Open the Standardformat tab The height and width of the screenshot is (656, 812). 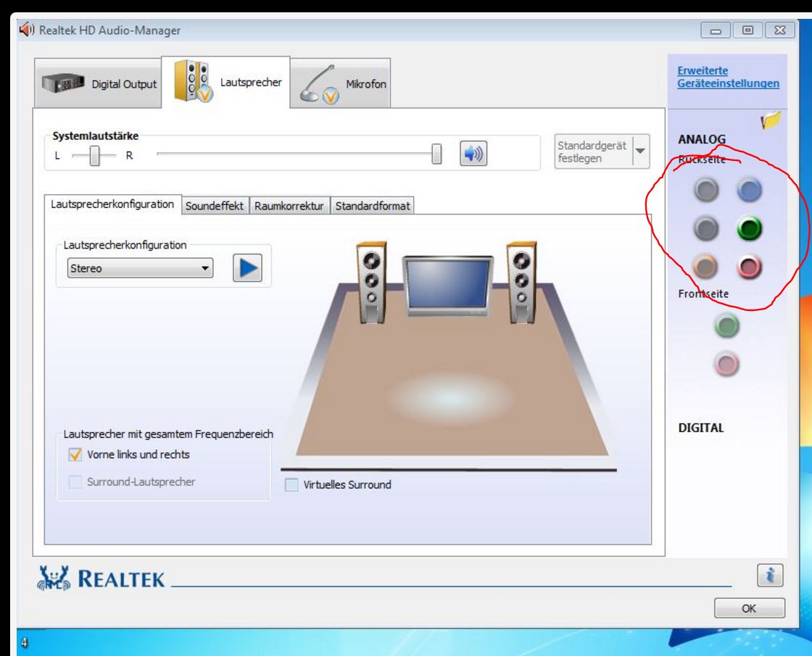point(373,206)
